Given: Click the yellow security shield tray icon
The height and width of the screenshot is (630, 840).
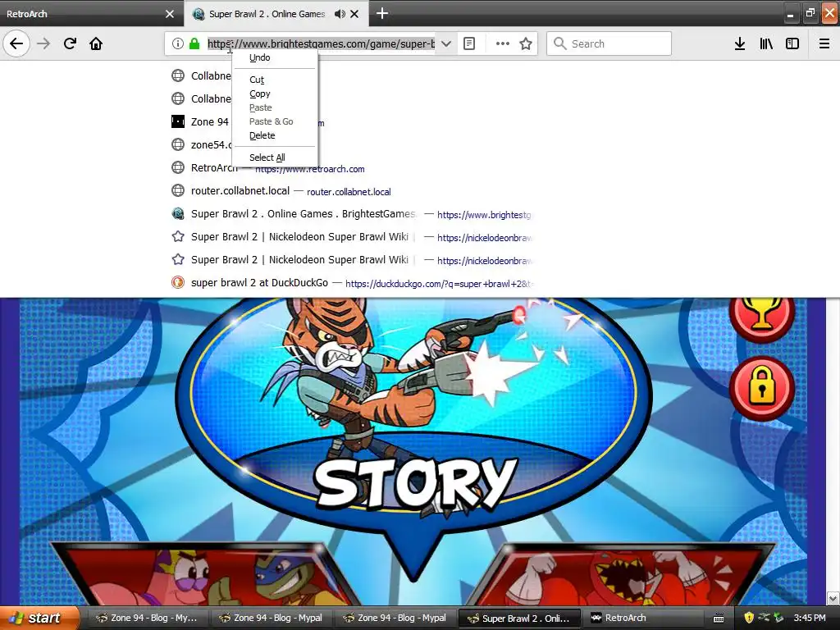Looking at the screenshot, I should pos(749,618).
